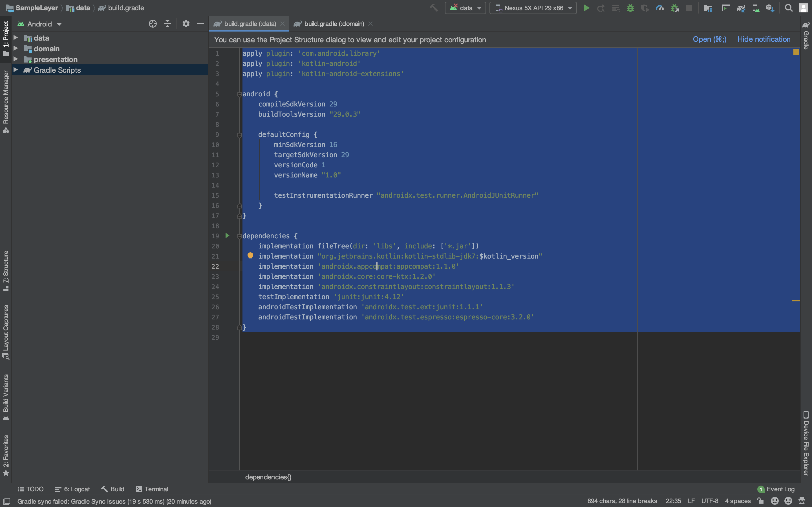The height and width of the screenshot is (507, 812).
Task: Click the Debug bug icon
Action: tap(630, 8)
